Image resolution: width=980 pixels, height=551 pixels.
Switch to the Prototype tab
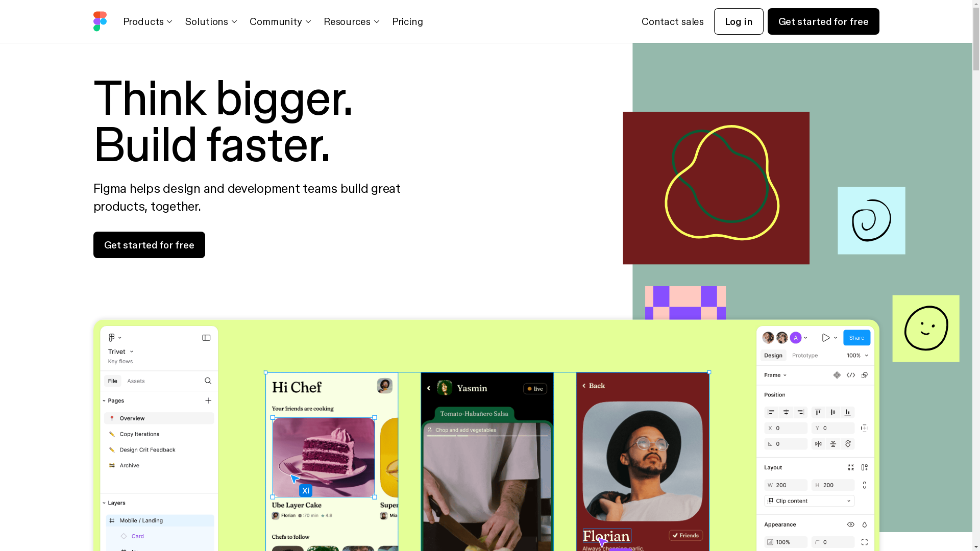pyautogui.click(x=805, y=355)
